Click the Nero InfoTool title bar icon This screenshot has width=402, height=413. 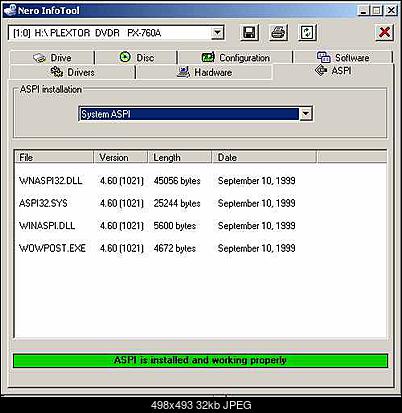(10, 10)
